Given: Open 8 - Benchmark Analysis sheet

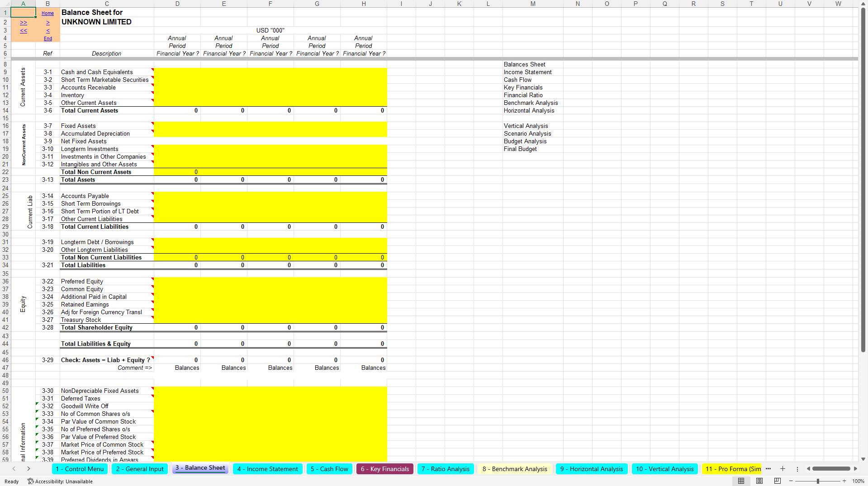Looking at the screenshot, I should click(x=515, y=469).
